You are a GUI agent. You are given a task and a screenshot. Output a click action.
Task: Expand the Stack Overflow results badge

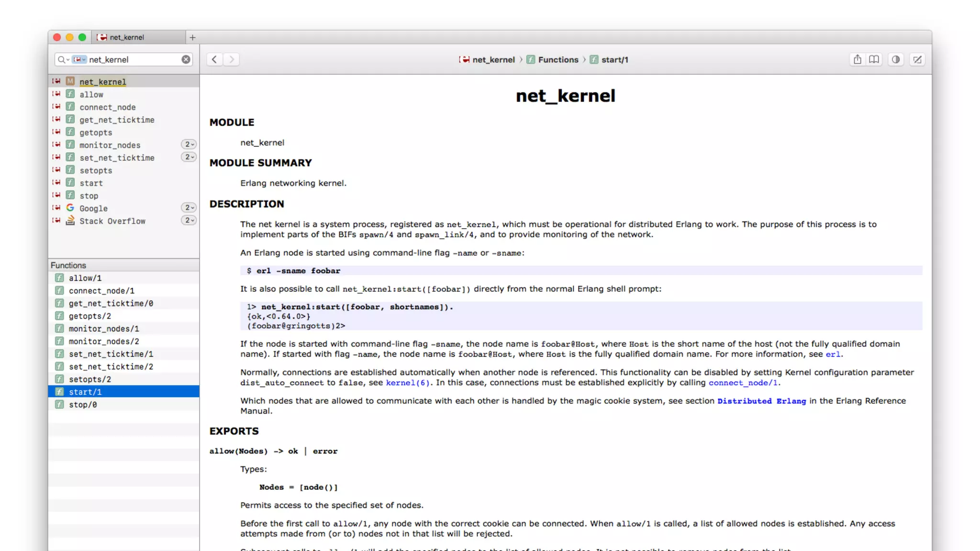coord(189,220)
